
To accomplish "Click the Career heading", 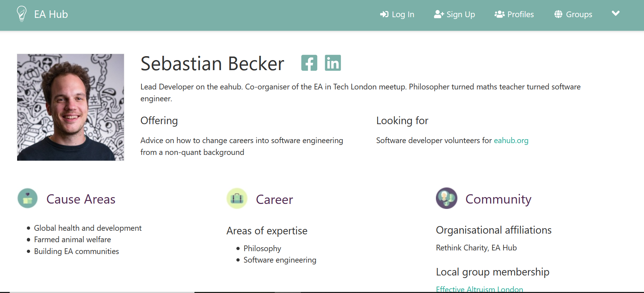I will pos(274,200).
